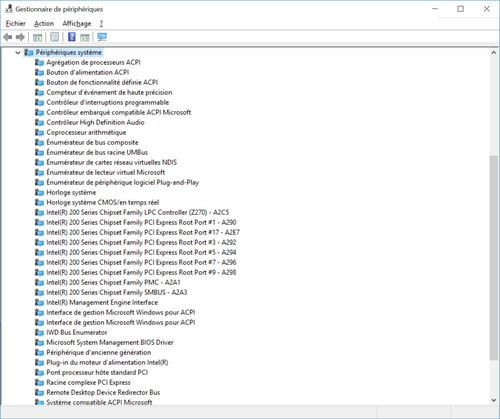Click the scrollbar up arrow
The width and height of the screenshot is (500, 419).
point(494,53)
